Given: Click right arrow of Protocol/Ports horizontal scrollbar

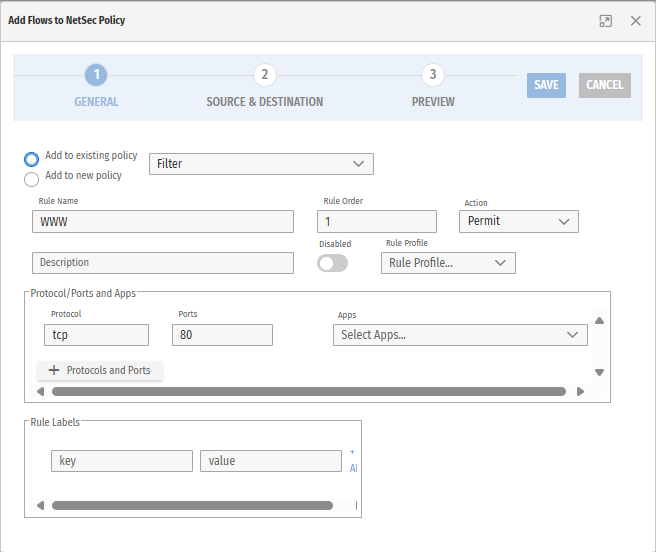Looking at the screenshot, I should 580,392.
